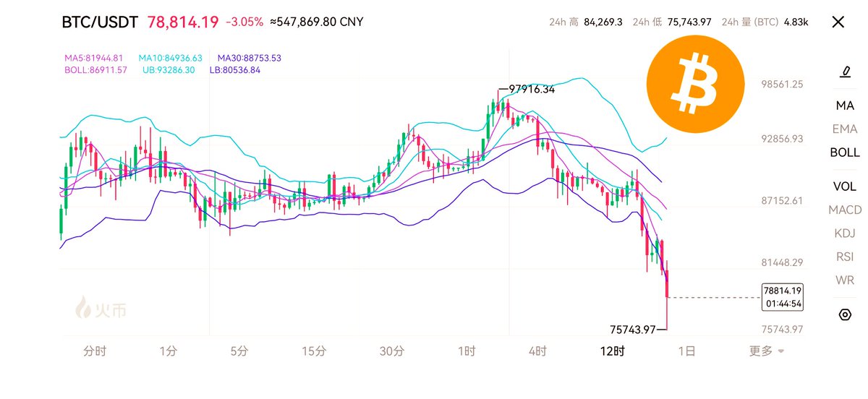The height and width of the screenshot is (399, 868).
Task: Select the KDJ indicator
Action: pyautogui.click(x=845, y=233)
